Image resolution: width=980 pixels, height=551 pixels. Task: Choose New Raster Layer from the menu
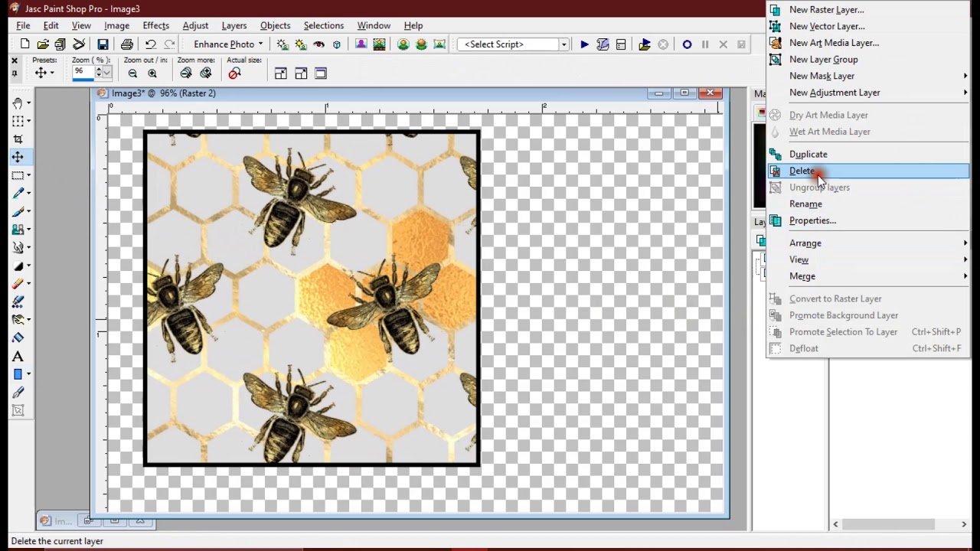[x=868, y=10]
